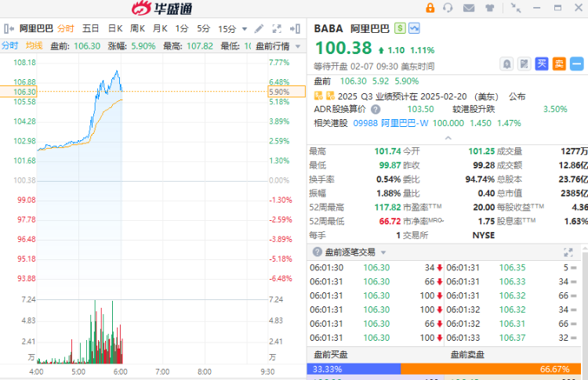Collapse right panel arrow icon
This screenshot has height=380, width=588.
point(295,28)
